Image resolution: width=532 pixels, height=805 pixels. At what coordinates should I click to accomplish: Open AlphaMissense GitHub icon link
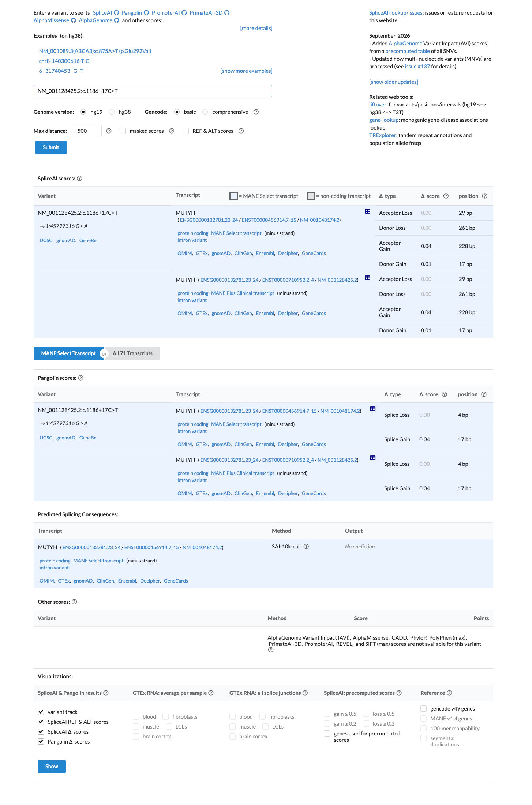[x=73, y=20]
